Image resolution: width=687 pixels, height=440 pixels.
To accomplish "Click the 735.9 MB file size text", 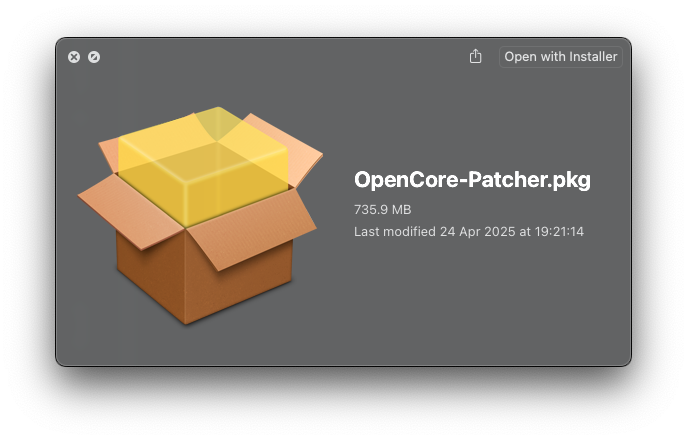I will [382, 210].
